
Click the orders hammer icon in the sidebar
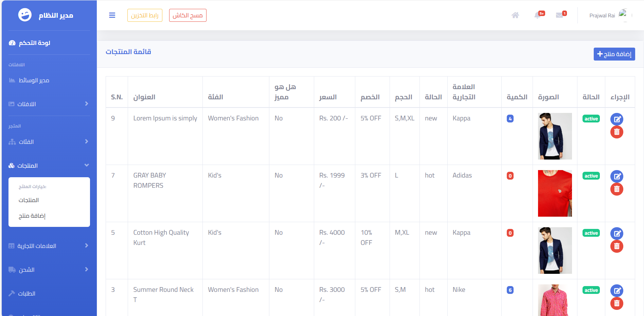point(12,293)
